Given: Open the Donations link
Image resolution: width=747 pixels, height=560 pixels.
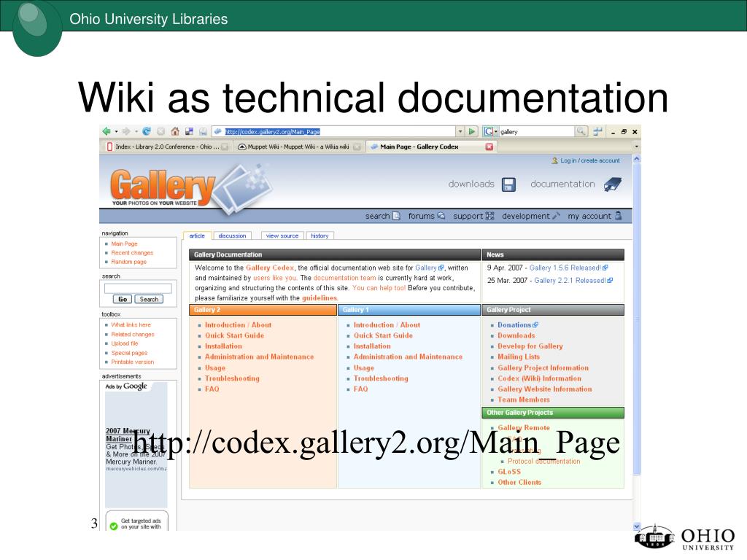Looking at the screenshot, I should (517, 324).
